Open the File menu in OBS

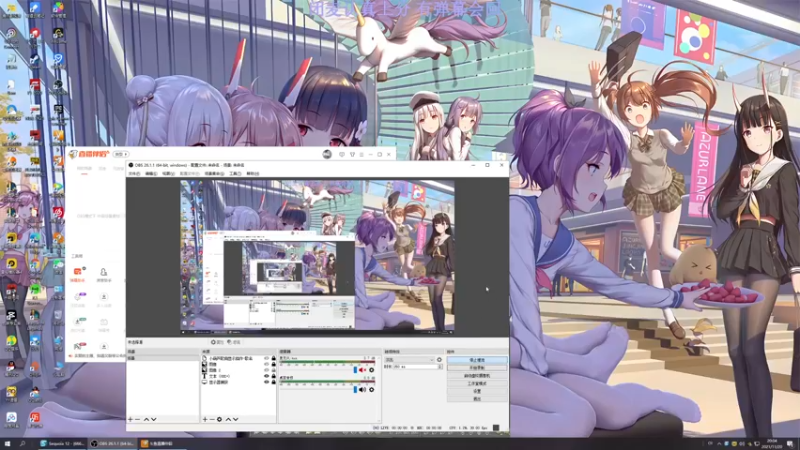(134, 173)
